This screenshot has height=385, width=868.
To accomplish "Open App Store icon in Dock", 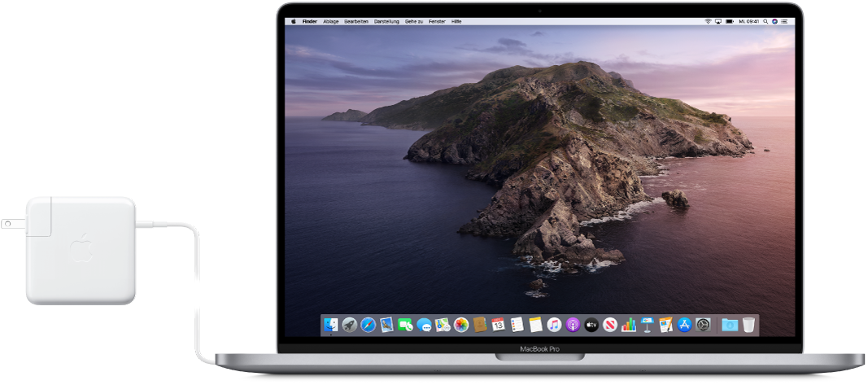I will (685, 325).
